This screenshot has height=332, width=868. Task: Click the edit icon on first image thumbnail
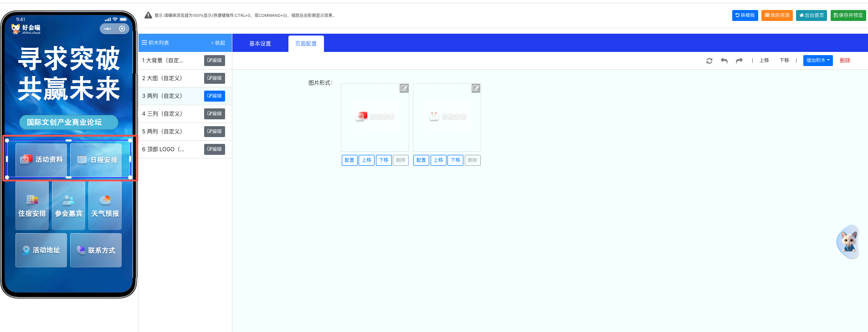coord(404,88)
